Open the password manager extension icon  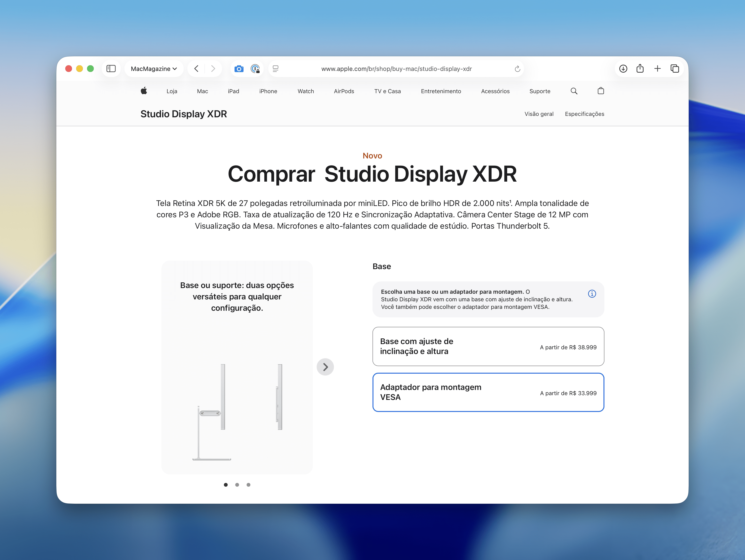coord(255,69)
